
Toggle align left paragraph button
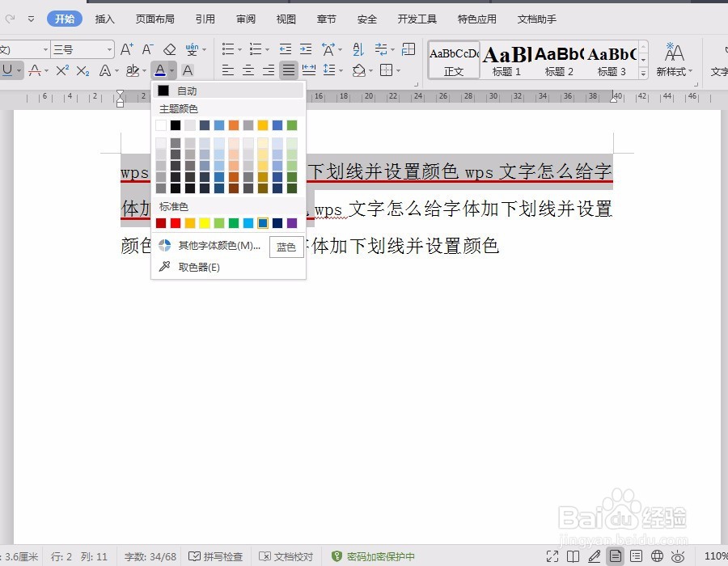pos(227,70)
